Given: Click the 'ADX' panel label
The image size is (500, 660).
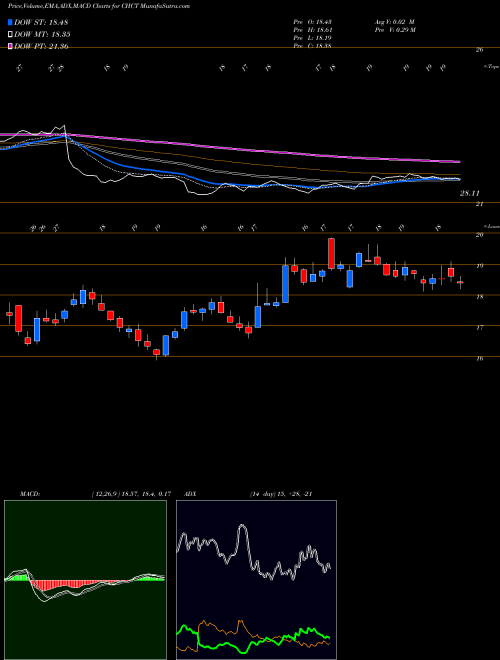Looking at the screenshot, I should point(191,494).
